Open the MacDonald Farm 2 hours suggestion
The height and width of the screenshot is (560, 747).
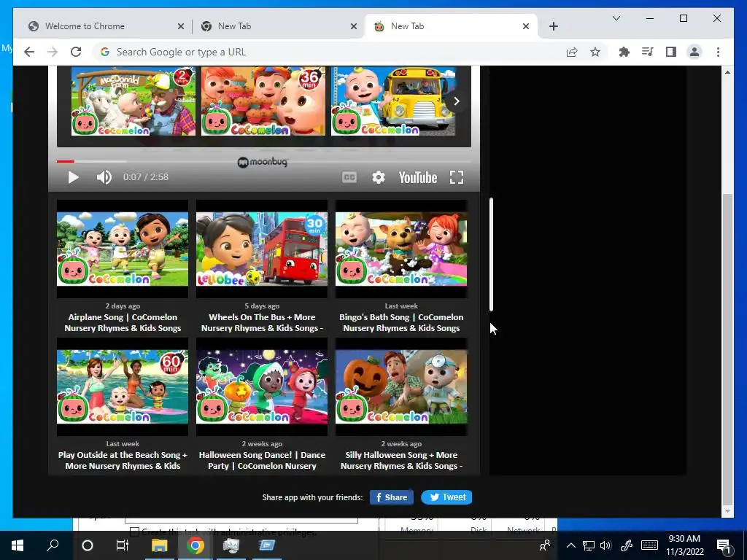133,101
